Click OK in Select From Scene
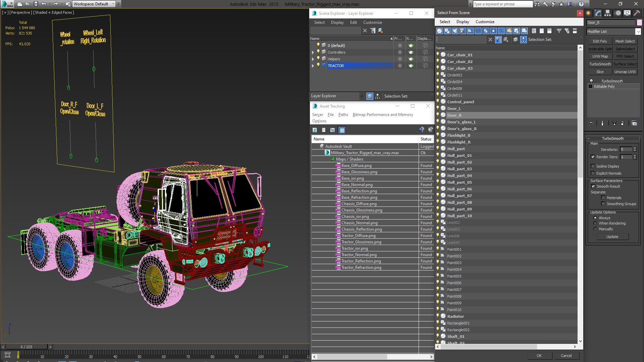Screen dimensions: 644x362 point(539,356)
